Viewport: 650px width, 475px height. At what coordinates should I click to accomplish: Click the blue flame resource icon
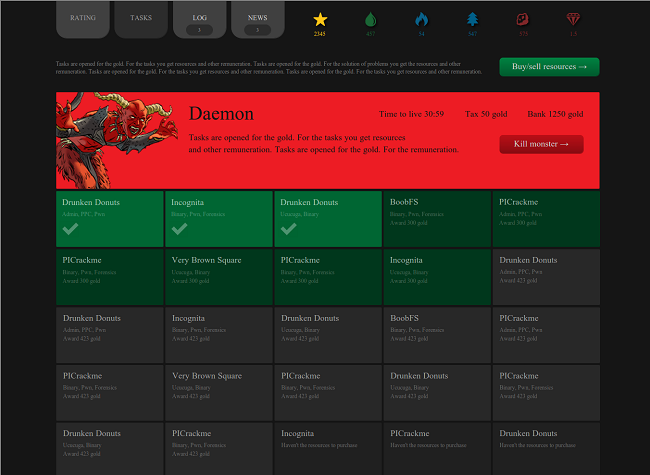tap(422, 19)
